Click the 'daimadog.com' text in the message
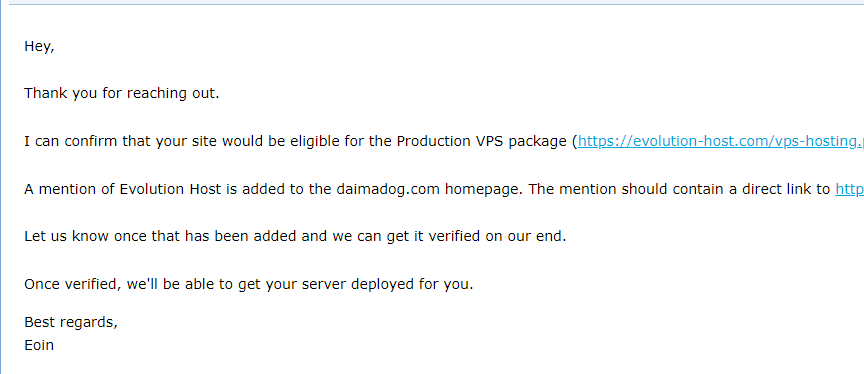 pos(388,189)
